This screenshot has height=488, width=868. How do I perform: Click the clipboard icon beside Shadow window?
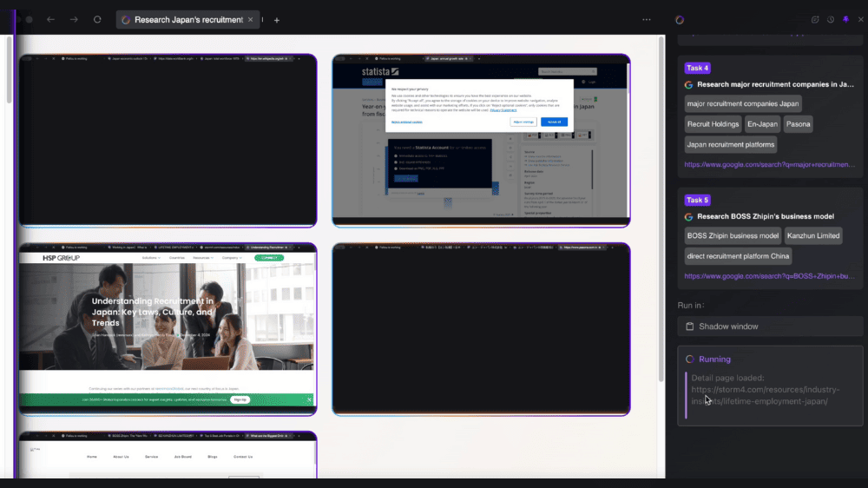(x=690, y=326)
